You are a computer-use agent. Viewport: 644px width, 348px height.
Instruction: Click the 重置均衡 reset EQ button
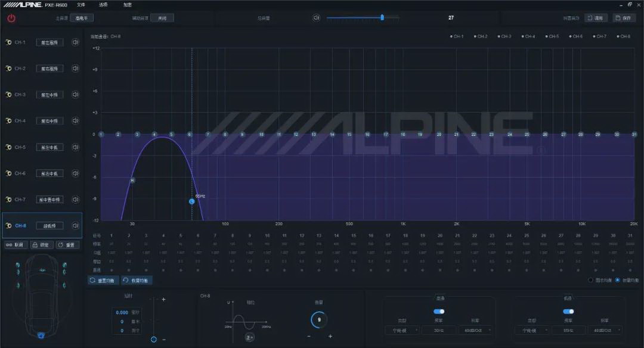tap(103, 280)
